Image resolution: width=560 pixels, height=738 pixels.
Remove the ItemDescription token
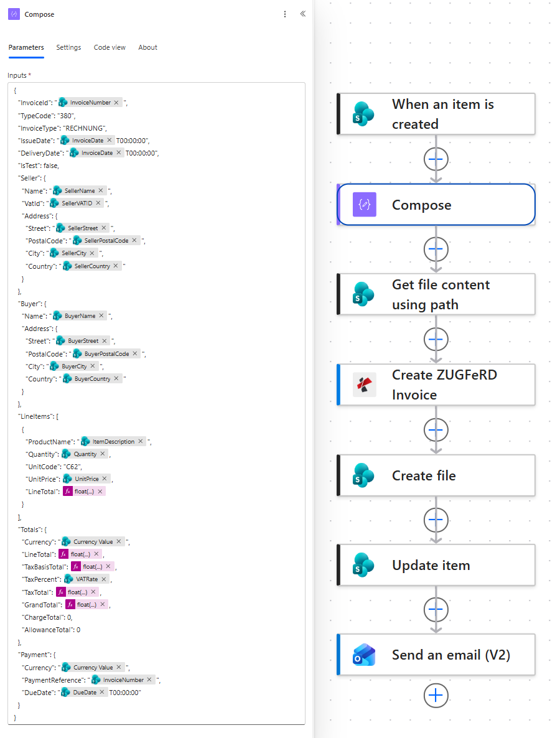pos(140,441)
